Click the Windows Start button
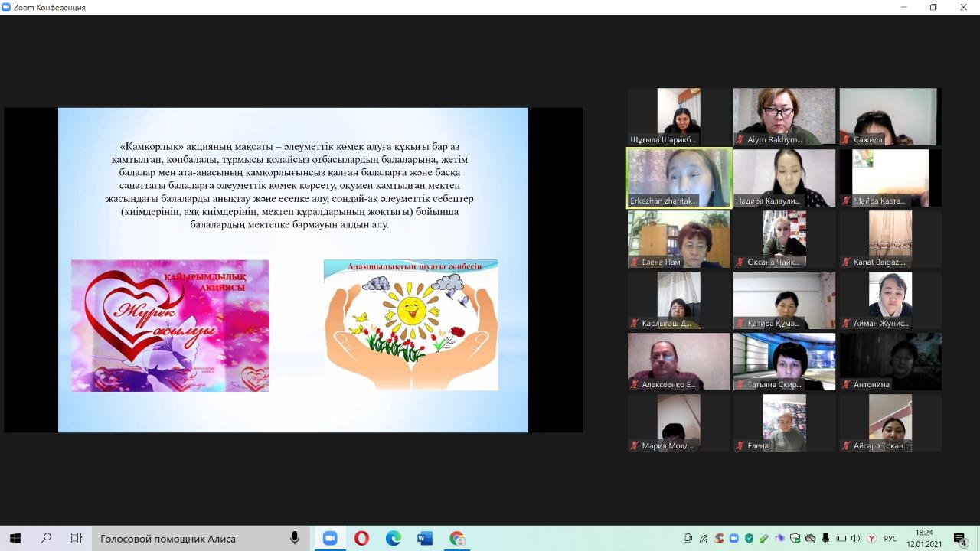 15,539
